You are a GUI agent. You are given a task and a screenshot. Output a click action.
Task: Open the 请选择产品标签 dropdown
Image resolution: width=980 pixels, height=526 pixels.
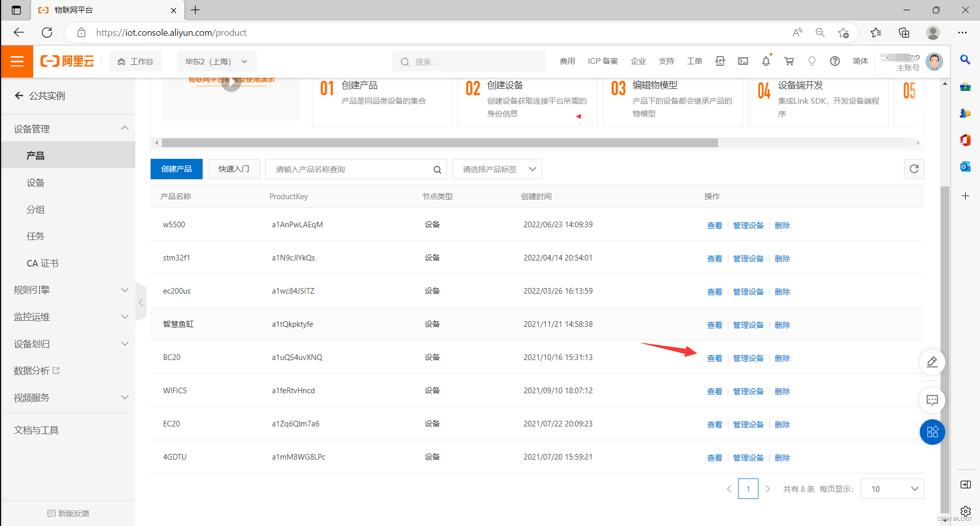point(497,169)
